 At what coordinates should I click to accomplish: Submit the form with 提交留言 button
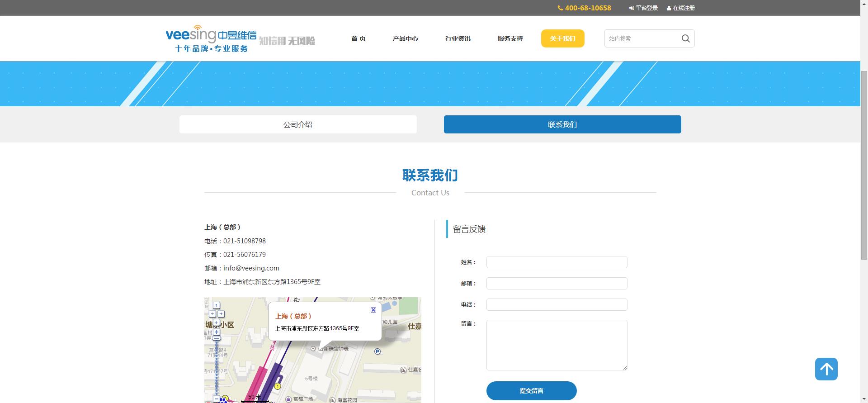[x=531, y=391]
